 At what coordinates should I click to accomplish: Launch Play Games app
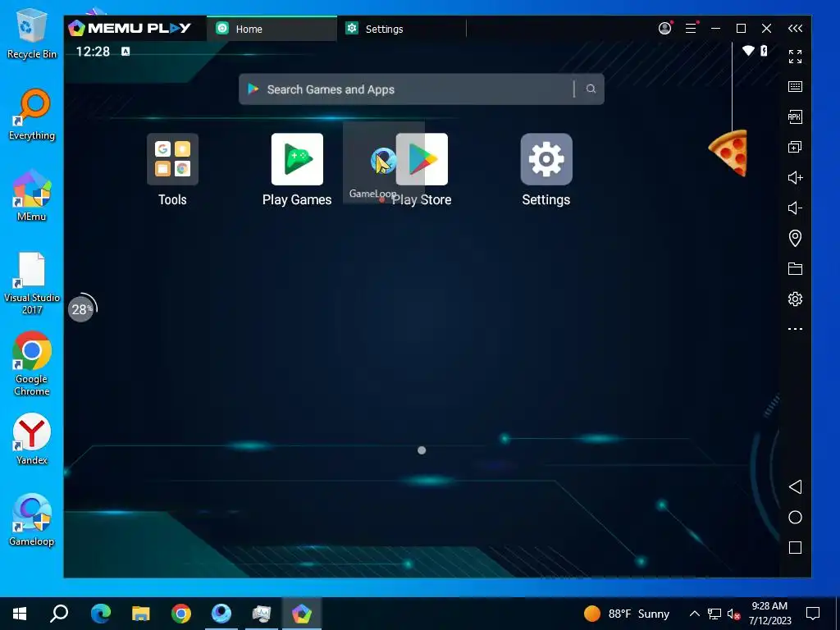click(297, 159)
